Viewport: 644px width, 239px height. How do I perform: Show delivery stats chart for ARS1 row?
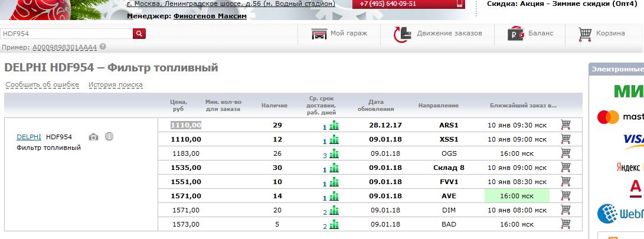point(334,125)
